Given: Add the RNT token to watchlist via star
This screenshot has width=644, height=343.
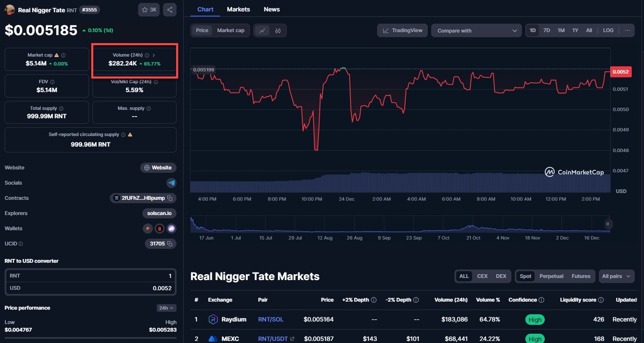Looking at the screenshot, I should click(149, 10).
